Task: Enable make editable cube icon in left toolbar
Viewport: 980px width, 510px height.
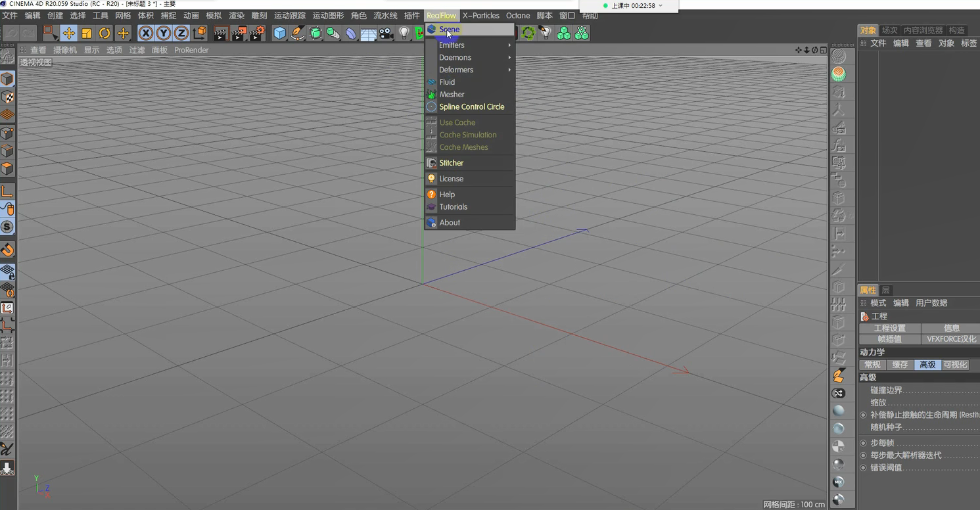Action: [x=7, y=80]
